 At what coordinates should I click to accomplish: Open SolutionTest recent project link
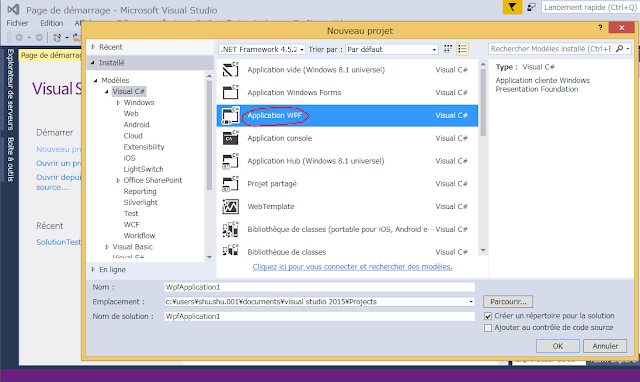[x=58, y=242]
